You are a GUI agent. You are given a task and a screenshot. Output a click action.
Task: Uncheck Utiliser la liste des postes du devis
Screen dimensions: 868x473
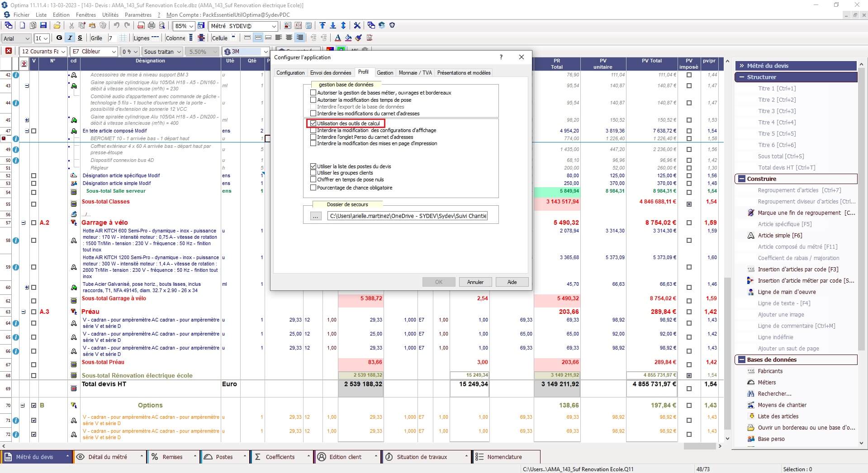point(313,166)
